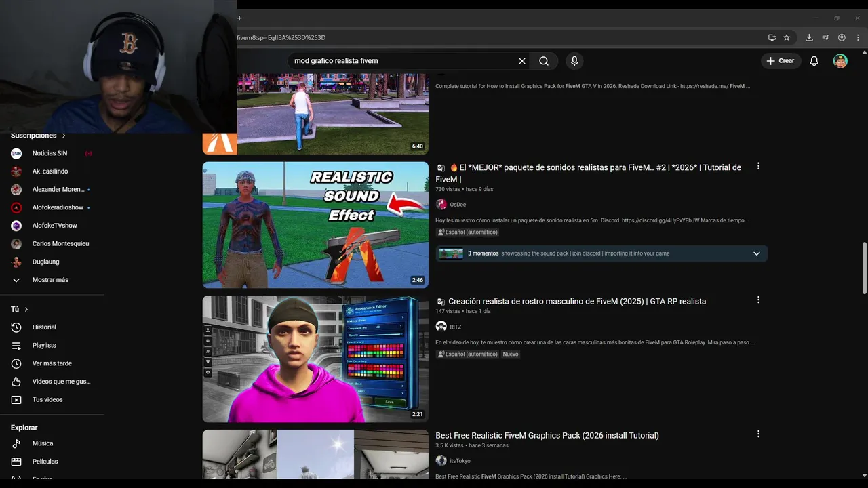Open the media controls icon in the browser toolbar
The height and width of the screenshot is (488, 868).
(825, 38)
